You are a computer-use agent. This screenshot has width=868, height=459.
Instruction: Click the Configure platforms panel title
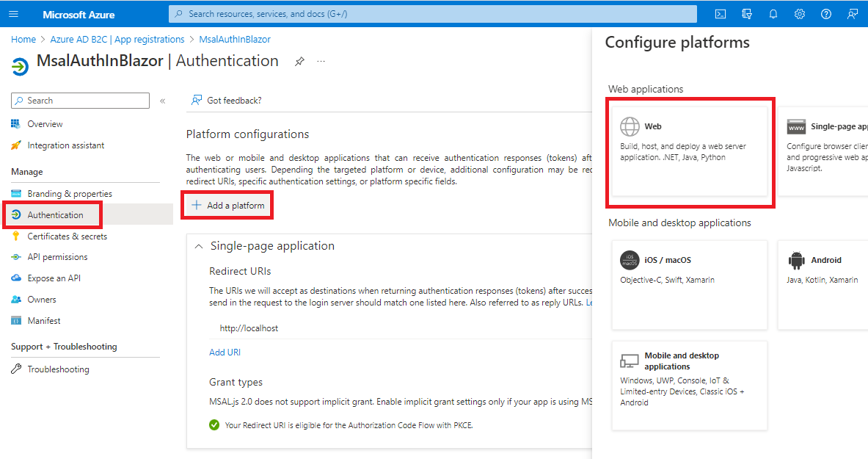pos(677,43)
